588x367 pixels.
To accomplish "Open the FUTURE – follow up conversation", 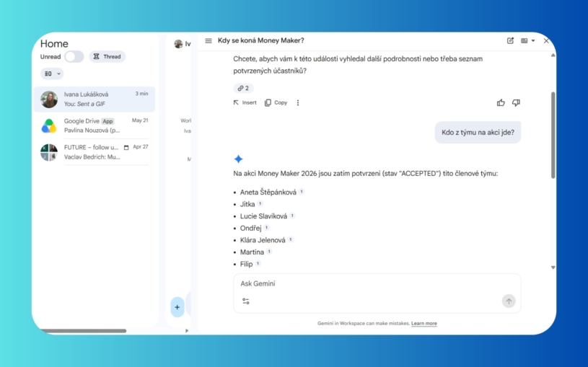I will pyautogui.click(x=95, y=152).
